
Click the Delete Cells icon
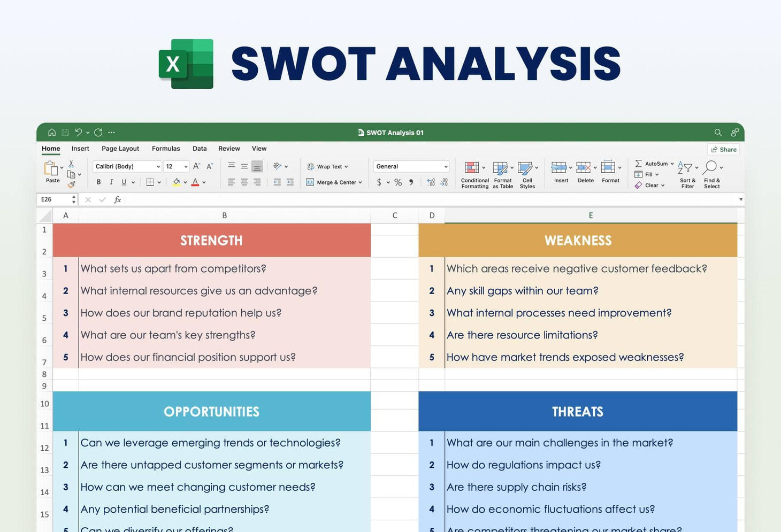[x=585, y=168]
